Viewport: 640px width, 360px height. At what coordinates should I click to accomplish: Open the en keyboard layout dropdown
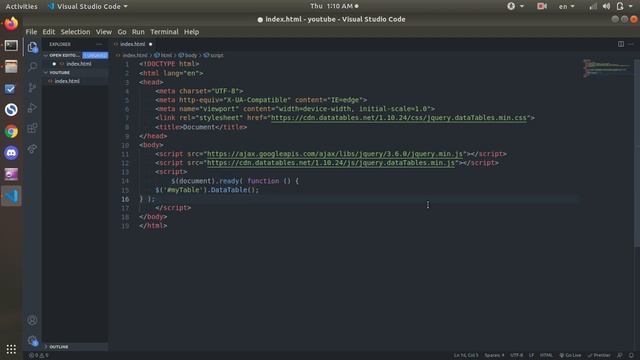point(566,6)
